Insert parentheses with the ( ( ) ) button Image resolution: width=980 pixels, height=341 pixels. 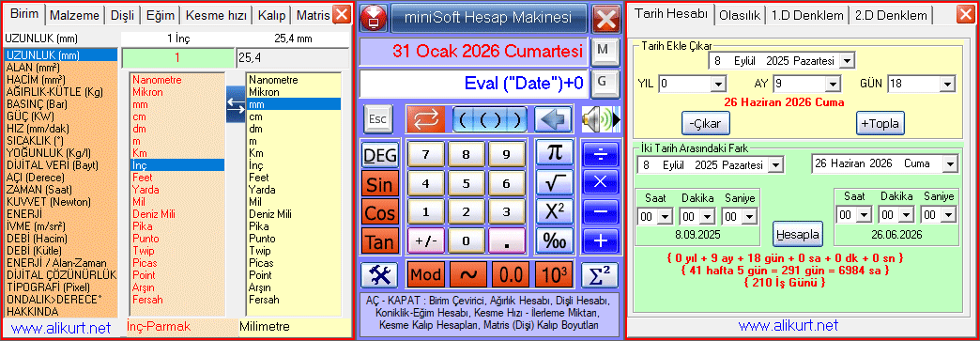point(490,119)
